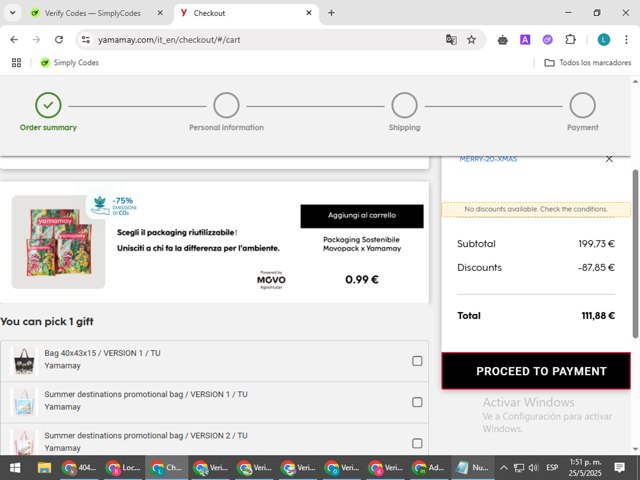Tick the Bag 40x43x15 gift checkbox
640x480 pixels.
417,361
